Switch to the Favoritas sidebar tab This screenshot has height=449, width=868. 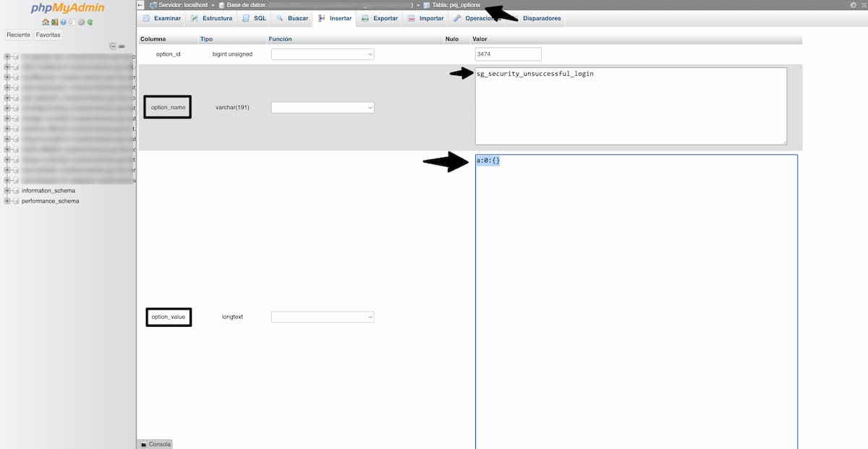(48, 34)
